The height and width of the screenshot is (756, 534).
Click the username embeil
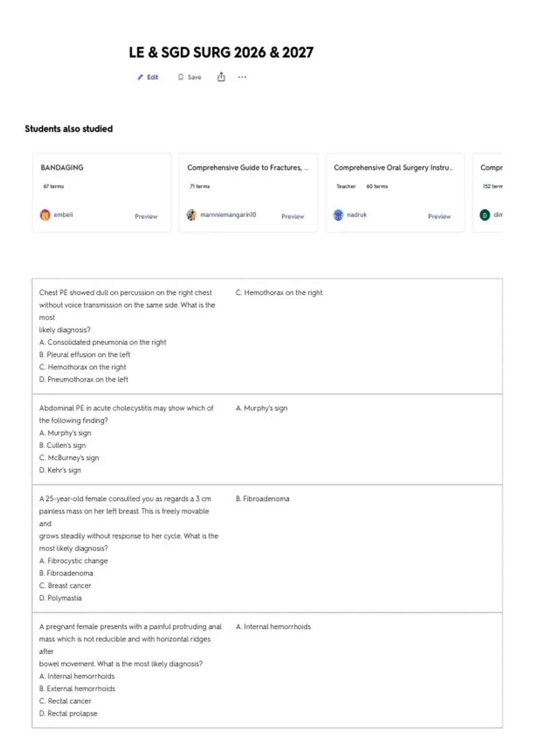[63, 215]
